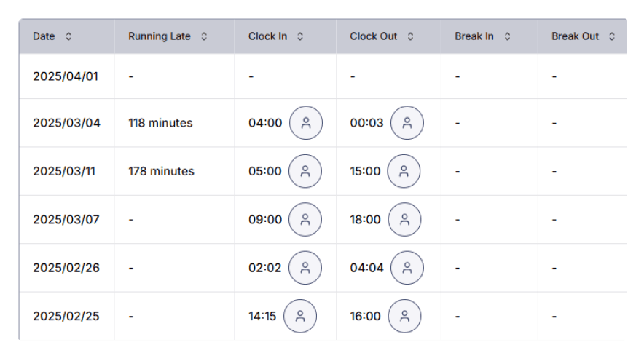Sort by Clock Out column arrows
Viewport: 644px width, 361px height.
pyautogui.click(x=411, y=36)
